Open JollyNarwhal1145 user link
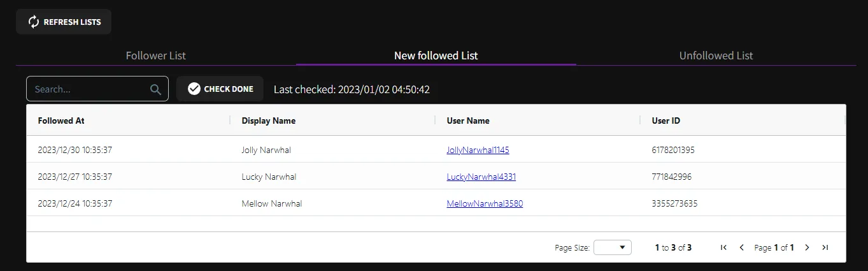 (478, 150)
